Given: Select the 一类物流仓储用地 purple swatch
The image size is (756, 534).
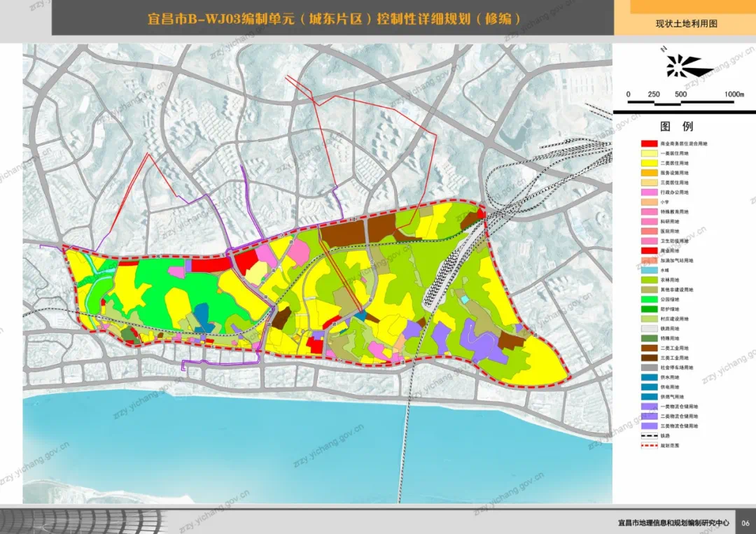Looking at the screenshot, I should pyautogui.click(x=650, y=407).
